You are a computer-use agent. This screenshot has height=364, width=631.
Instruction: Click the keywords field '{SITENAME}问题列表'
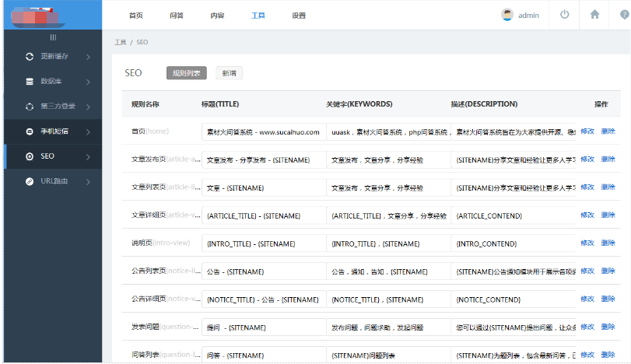click(388, 355)
